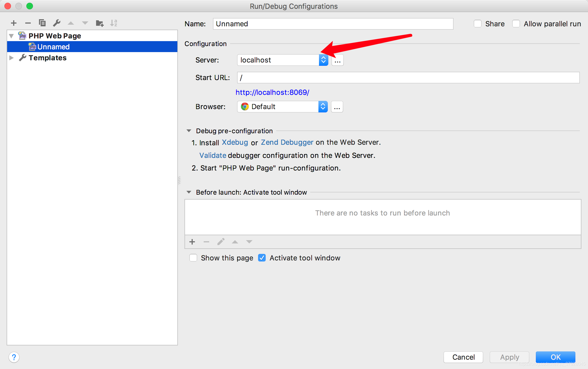Select the Unnamed configuration in tree

tap(92, 47)
